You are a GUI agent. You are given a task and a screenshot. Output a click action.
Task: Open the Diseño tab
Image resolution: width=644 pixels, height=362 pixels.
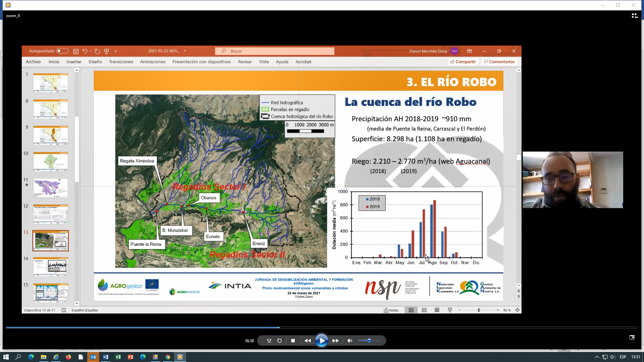95,62
